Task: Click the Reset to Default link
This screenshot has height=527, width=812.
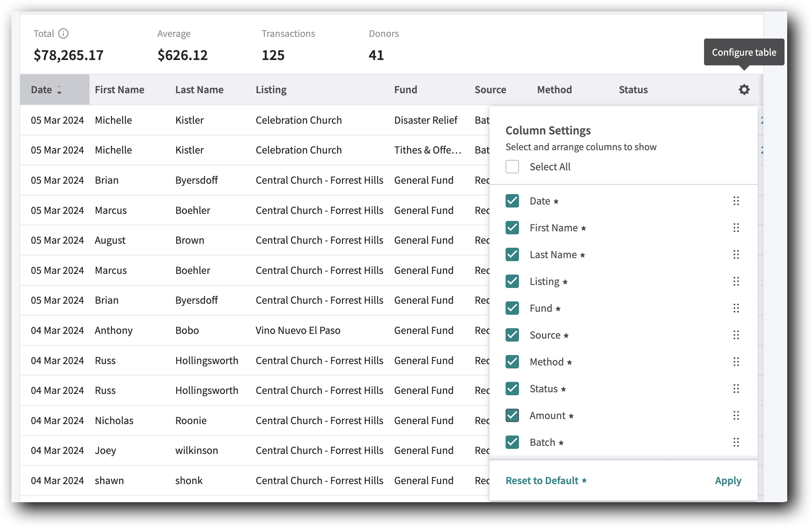Action: [x=542, y=480]
